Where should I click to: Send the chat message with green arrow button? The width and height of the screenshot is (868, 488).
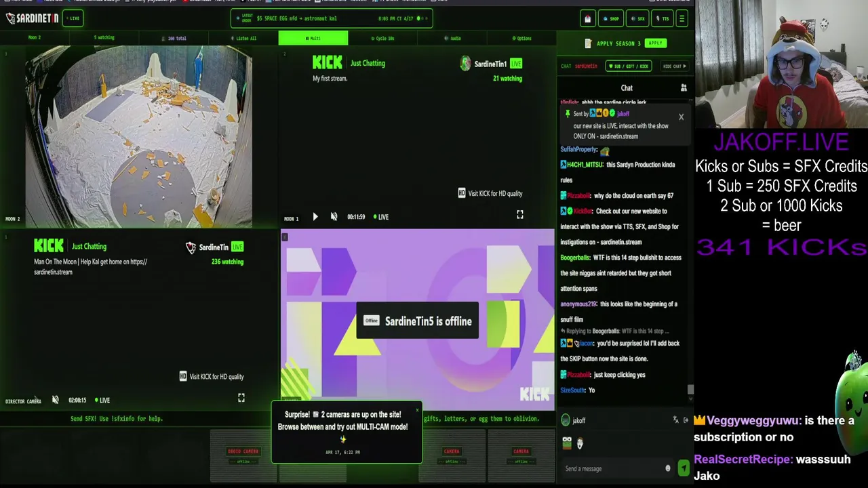coord(684,468)
